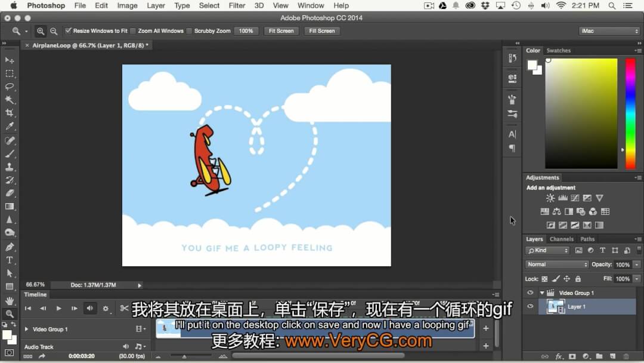Expand Video Group 1 track in Timeline
The width and height of the screenshot is (644, 363).
[27, 329]
